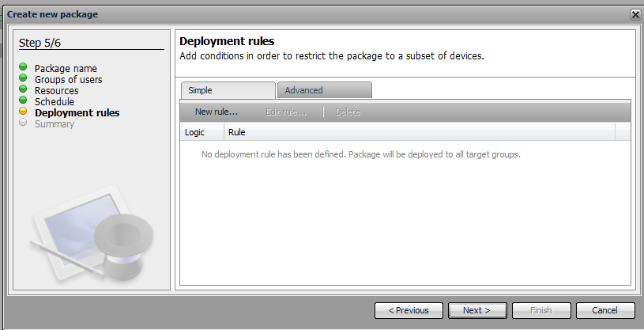
Task: Click the green status dot beside Schedule
Action: tap(24, 101)
